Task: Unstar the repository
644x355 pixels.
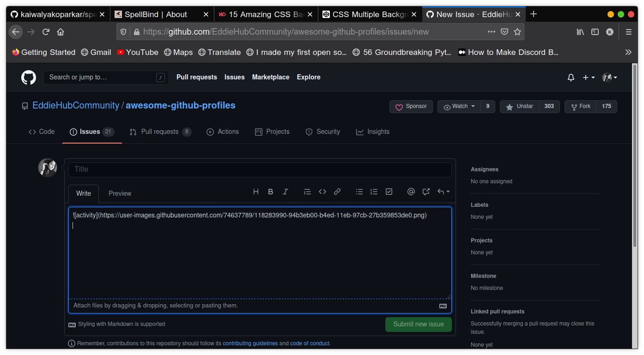Action: pyautogui.click(x=520, y=107)
